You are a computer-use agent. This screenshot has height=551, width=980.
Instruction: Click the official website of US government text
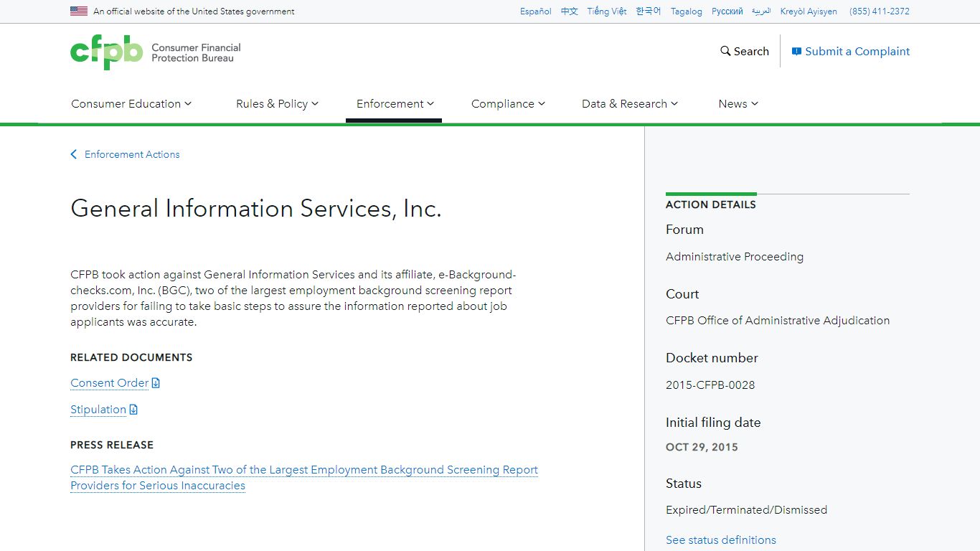click(194, 11)
